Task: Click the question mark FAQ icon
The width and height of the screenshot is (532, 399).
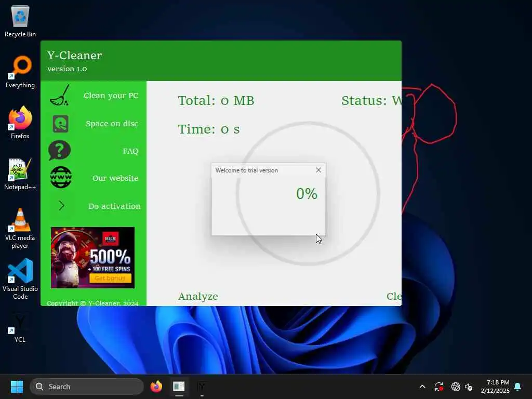Action: pyautogui.click(x=60, y=150)
